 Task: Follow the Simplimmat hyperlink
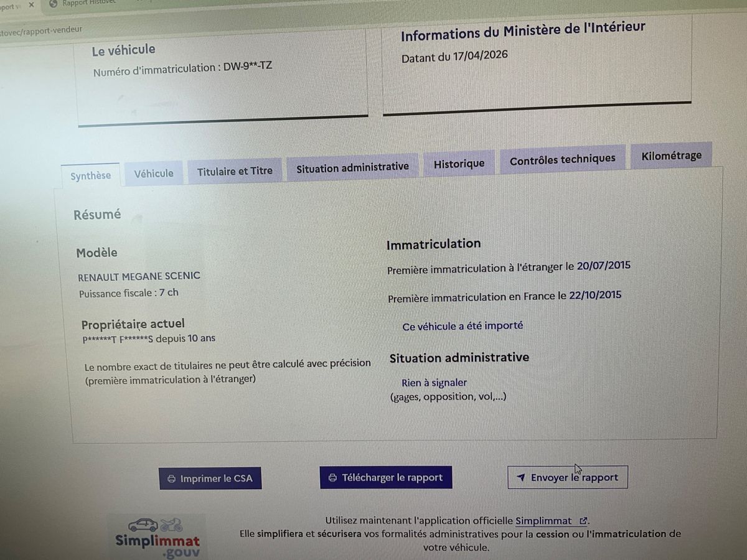(x=543, y=521)
